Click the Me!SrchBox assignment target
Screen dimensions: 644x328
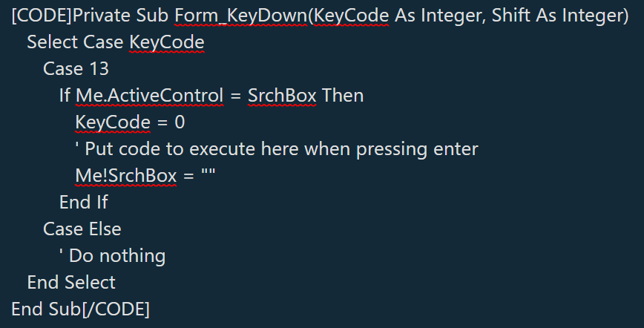coord(126,176)
